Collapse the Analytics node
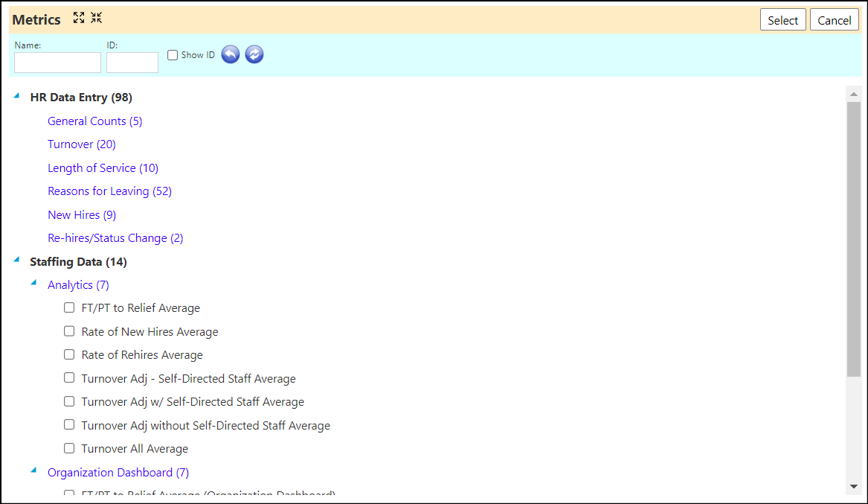The image size is (868, 504). pyautogui.click(x=33, y=282)
